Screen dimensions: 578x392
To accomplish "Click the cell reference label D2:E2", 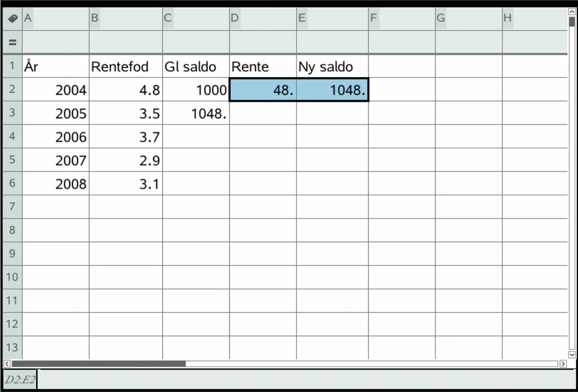I will [x=20, y=379].
